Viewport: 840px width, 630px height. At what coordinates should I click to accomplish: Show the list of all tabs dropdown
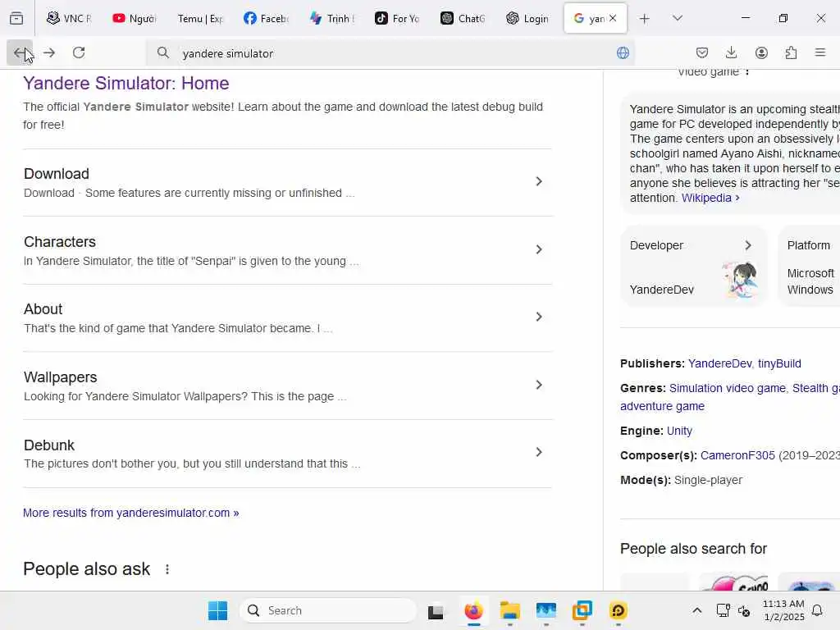(677, 18)
